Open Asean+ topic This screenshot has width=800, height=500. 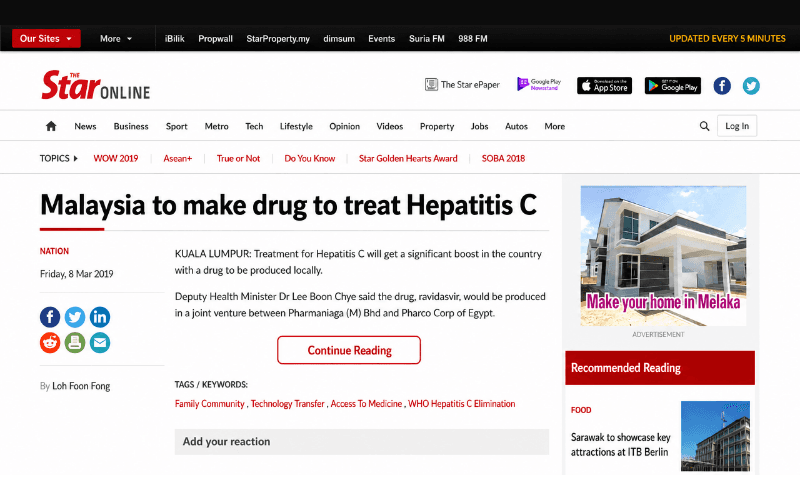pyautogui.click(x=178, y=158)
